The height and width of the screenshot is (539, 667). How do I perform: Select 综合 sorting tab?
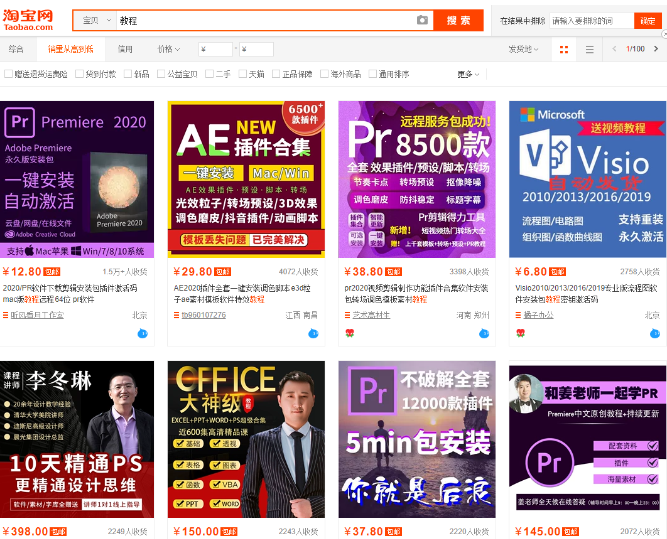coord(16,49)
